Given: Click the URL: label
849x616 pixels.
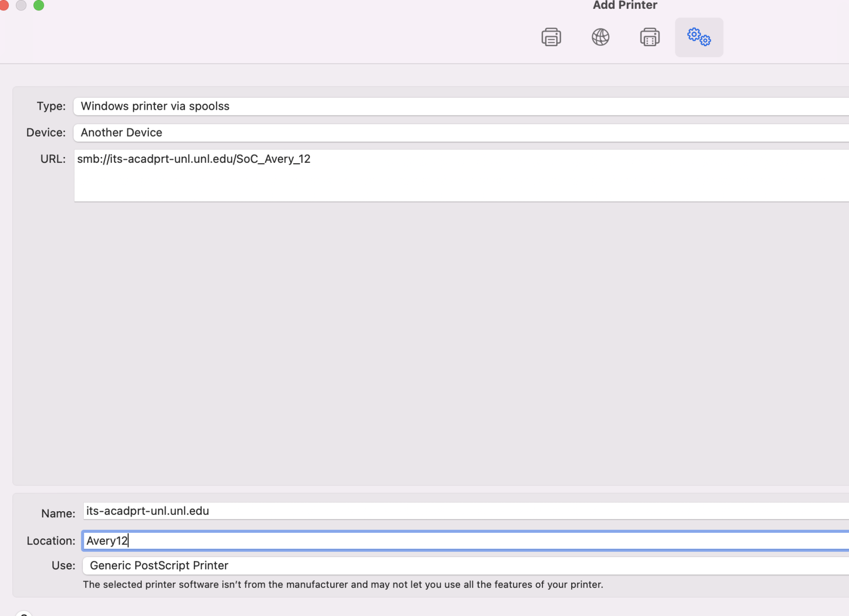Looking at the screenshot, I should coord(53,159).
